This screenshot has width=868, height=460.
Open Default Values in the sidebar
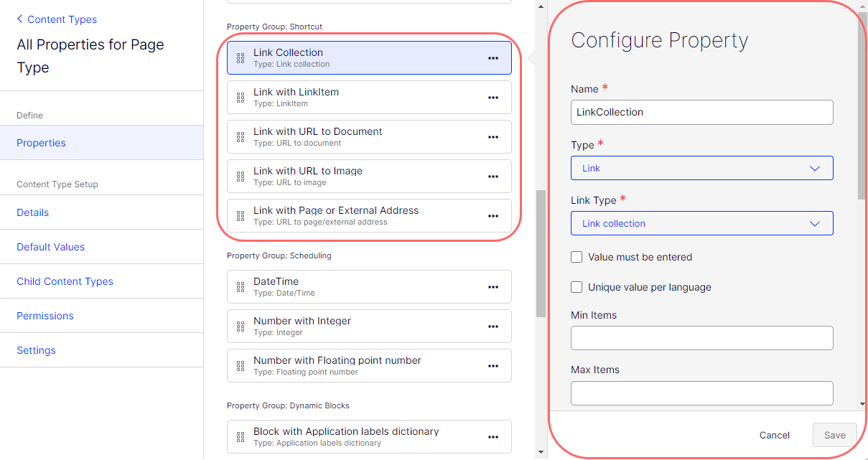101,247
